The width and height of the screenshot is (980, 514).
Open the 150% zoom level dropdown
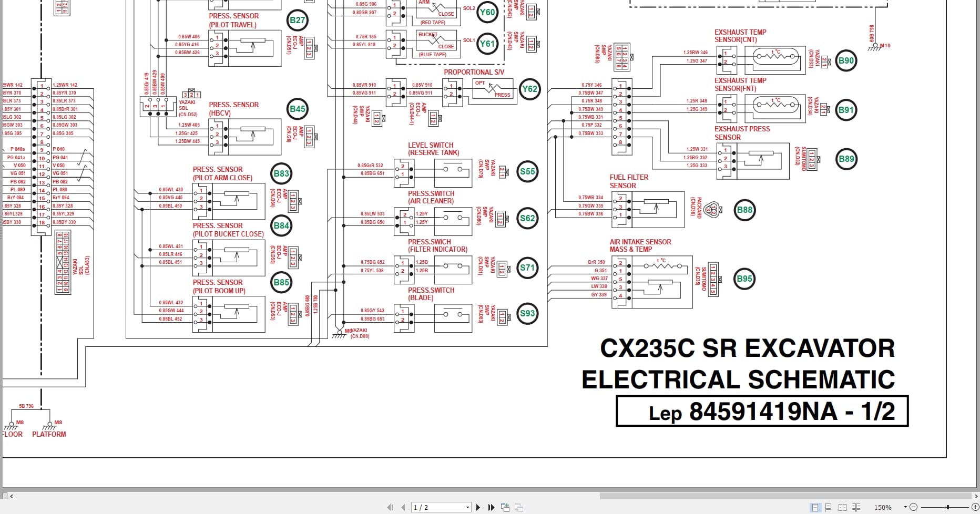[x=905, y=506]
